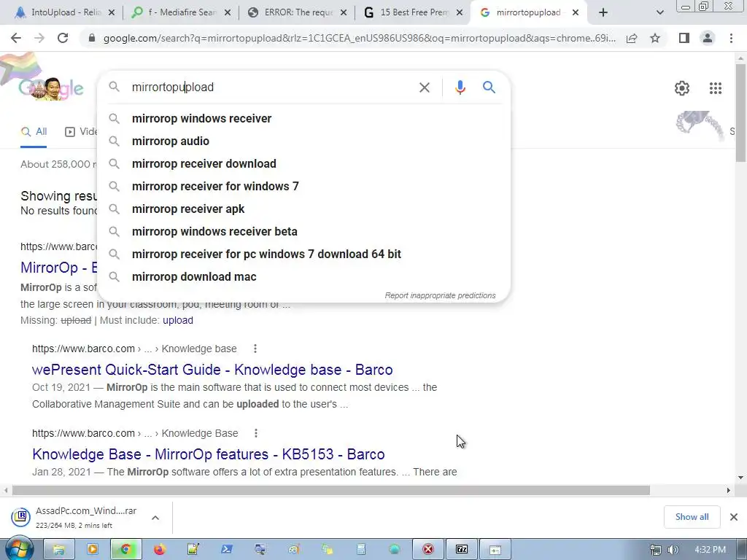Open the volume control in system tray
The width and height of the screenshot is (747, 560).
(x=673, y=550)
